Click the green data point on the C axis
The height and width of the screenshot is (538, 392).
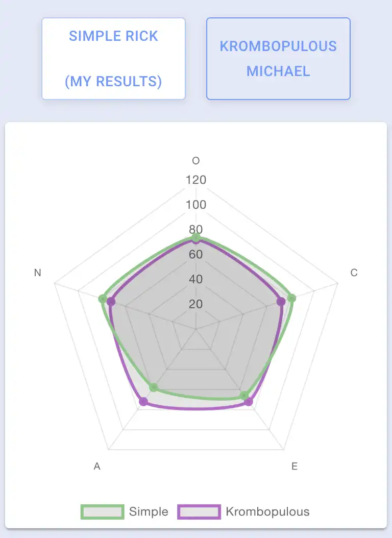coord(291,298)
